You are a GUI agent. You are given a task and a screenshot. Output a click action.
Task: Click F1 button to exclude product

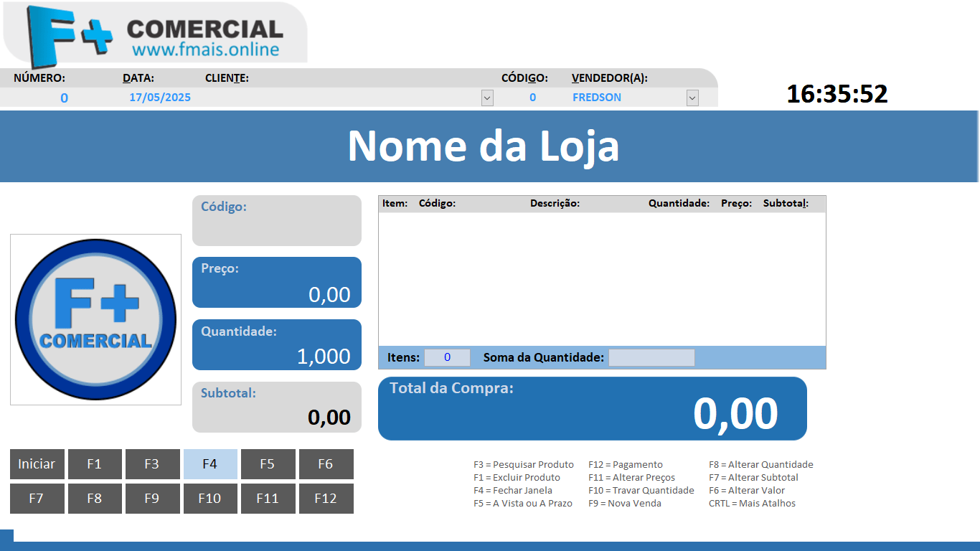(95, 464)
